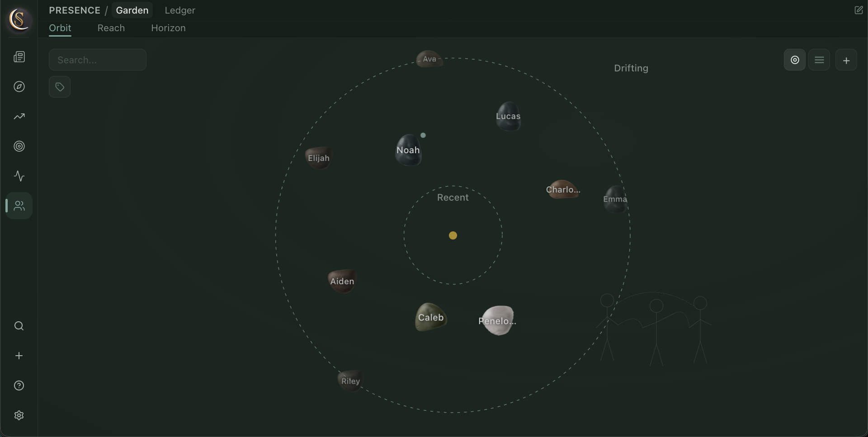Switch to the Ledger section
The image size is (868, 437).
[x=179, y=10]
